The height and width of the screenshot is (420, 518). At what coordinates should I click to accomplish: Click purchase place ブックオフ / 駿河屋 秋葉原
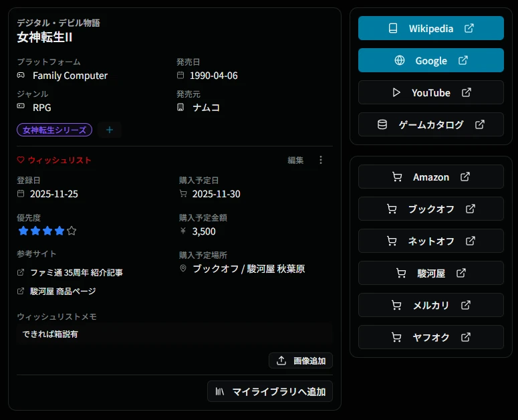[249, 269]
